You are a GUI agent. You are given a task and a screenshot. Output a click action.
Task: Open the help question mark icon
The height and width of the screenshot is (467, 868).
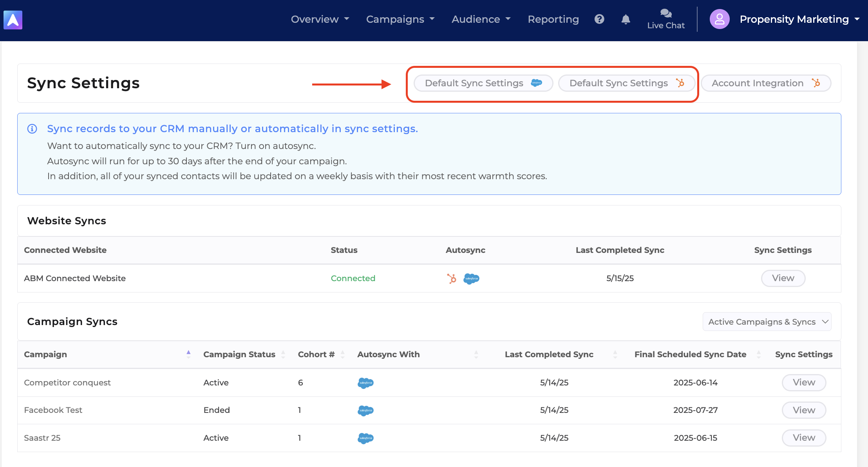tap(599, 19)
